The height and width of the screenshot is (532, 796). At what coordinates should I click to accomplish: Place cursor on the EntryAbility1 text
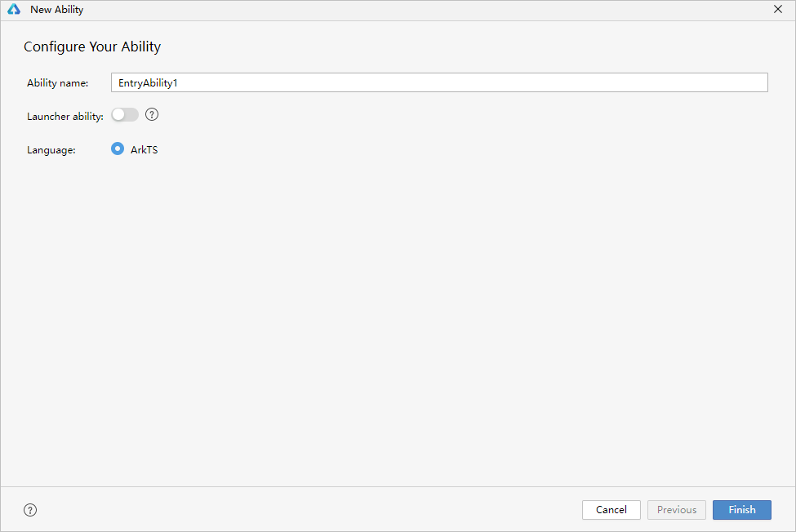point(148,83)
